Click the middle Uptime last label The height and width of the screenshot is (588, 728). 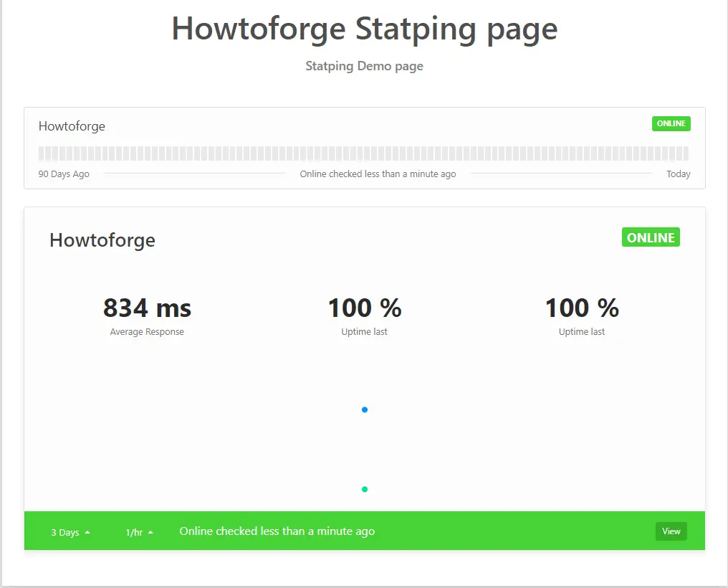(x=365, y=331)
